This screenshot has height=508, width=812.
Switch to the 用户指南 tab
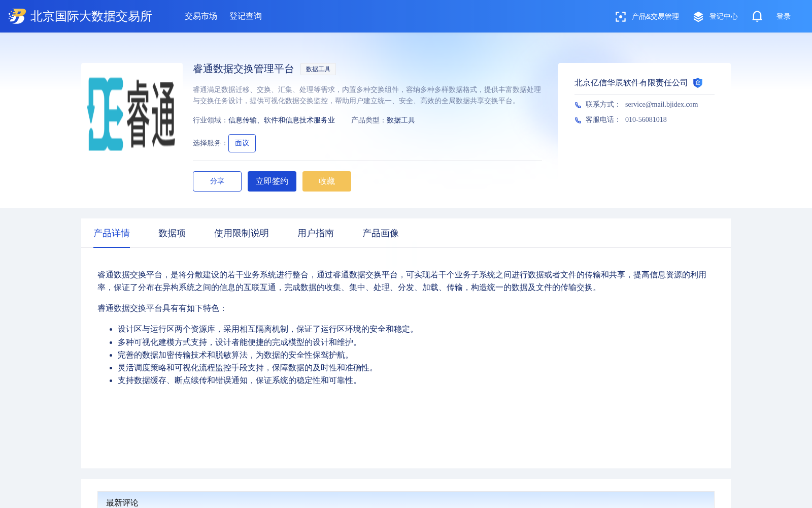pos(316,233)
